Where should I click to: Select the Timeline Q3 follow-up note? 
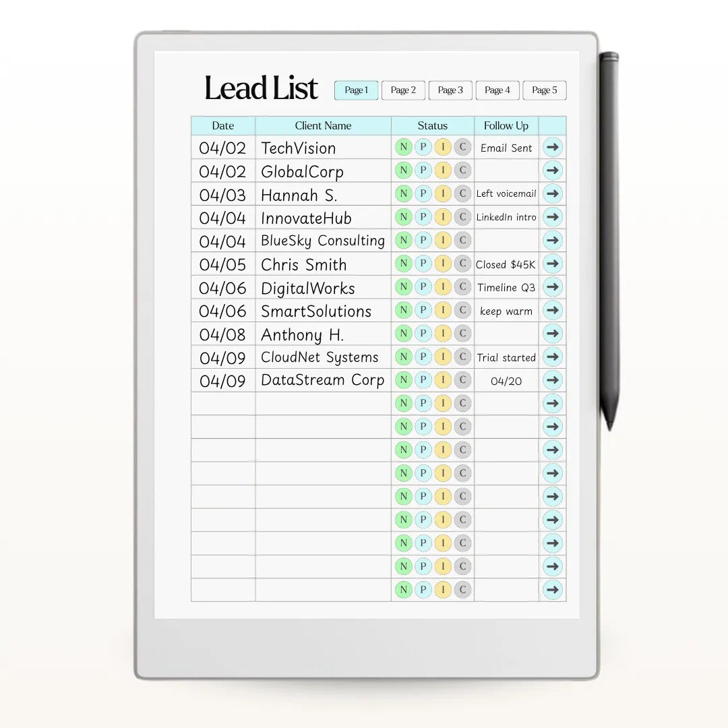[506, 287]
